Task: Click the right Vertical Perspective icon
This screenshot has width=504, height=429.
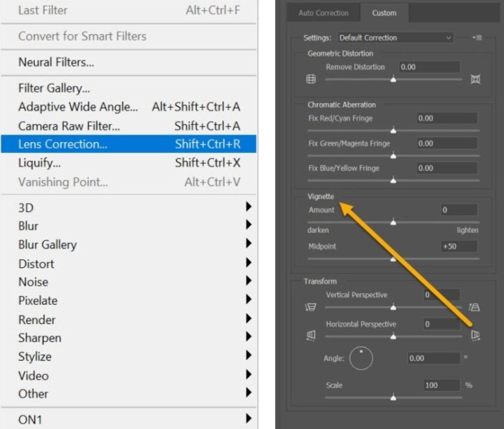Action: [474, 307]
